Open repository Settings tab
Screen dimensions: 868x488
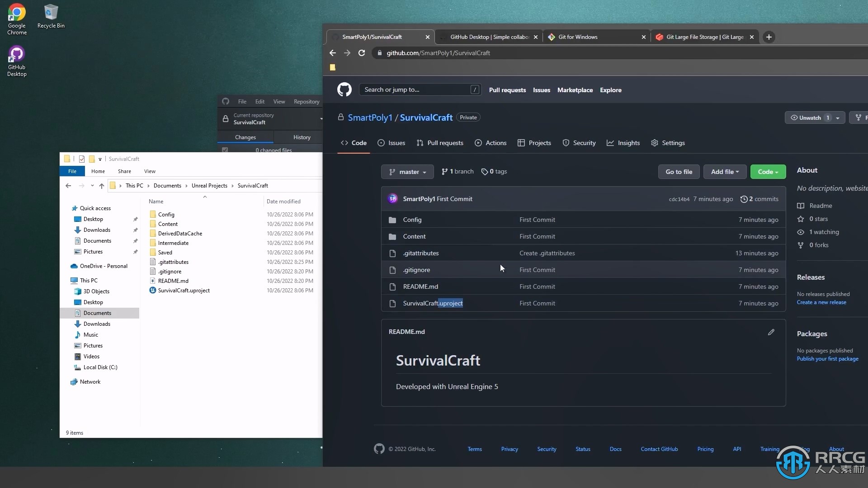pyautogui.click(x=668, y=143)
